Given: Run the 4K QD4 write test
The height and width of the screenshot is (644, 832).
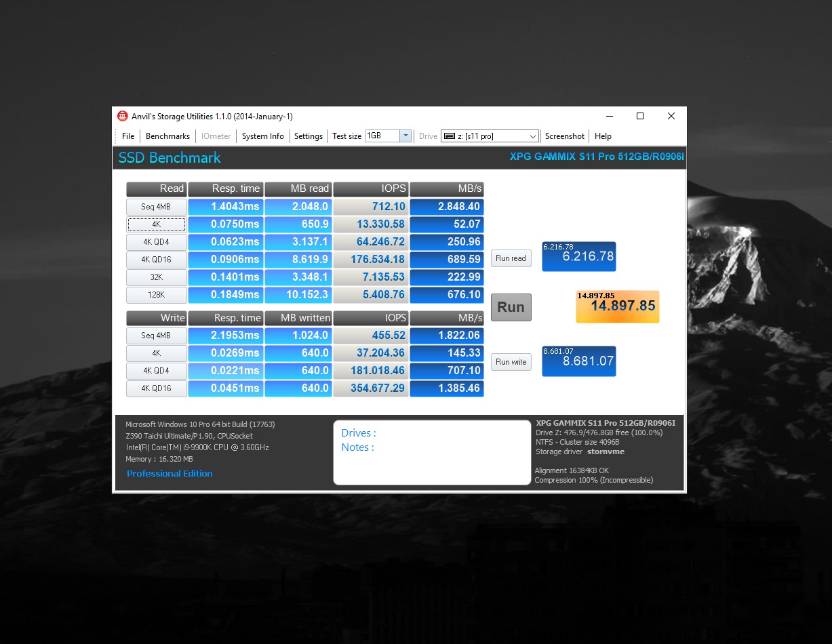Looking at the screenshot, I should [157, 371].
